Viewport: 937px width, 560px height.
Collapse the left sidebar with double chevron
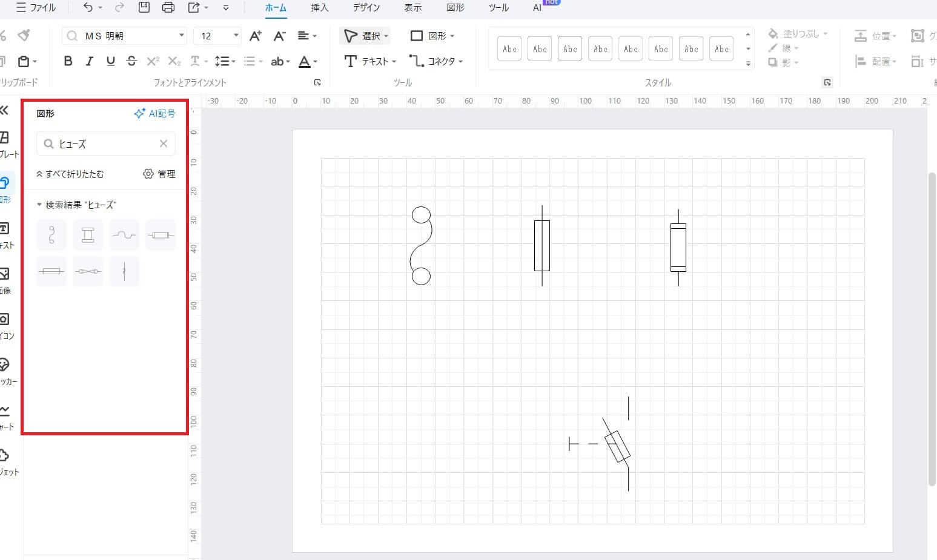tap(4, 110)
